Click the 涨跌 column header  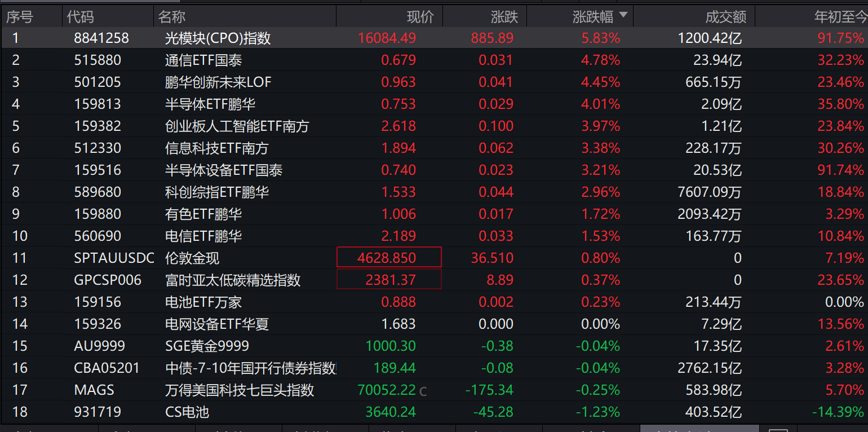pos(504,17)
